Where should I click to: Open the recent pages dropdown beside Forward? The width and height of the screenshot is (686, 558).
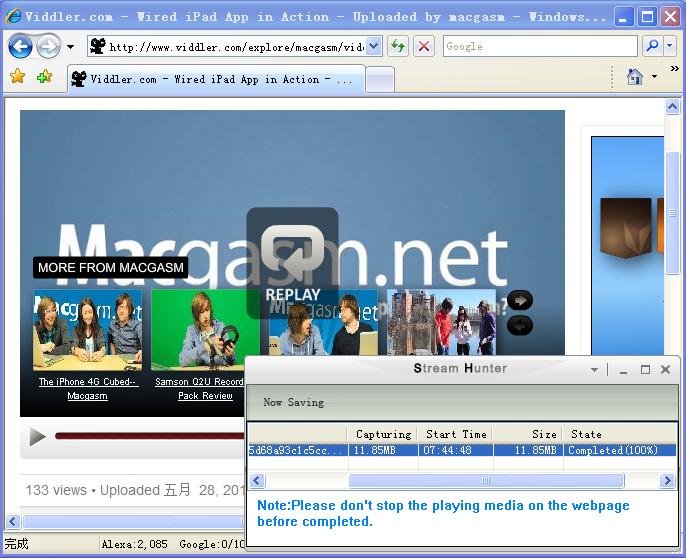[x=70, y=46]
